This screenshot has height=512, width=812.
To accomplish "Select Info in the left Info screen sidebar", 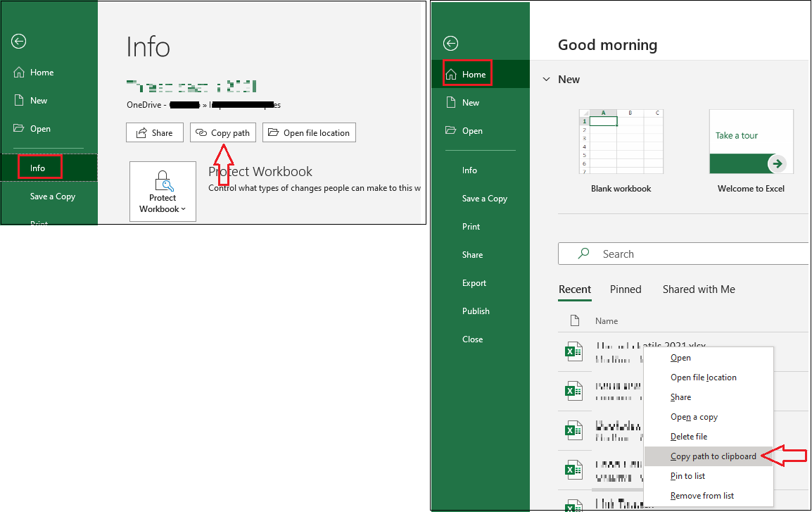I will [49, 168].
